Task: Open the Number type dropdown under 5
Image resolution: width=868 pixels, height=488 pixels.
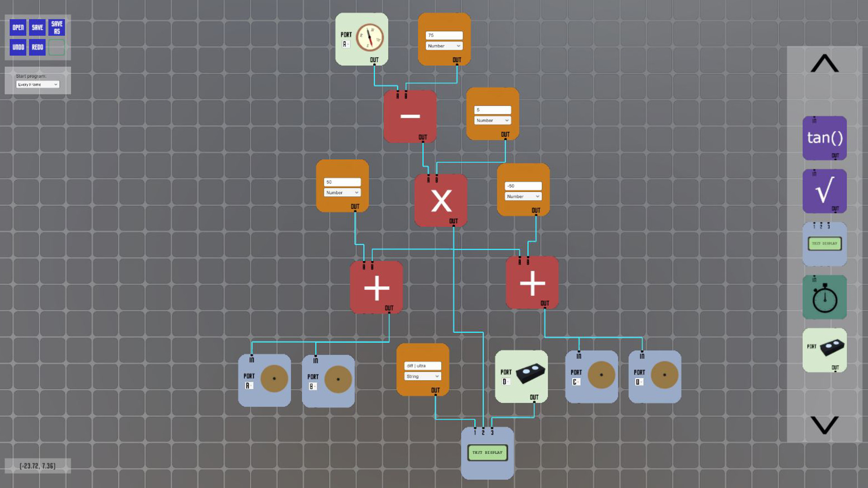Action: 492,121
